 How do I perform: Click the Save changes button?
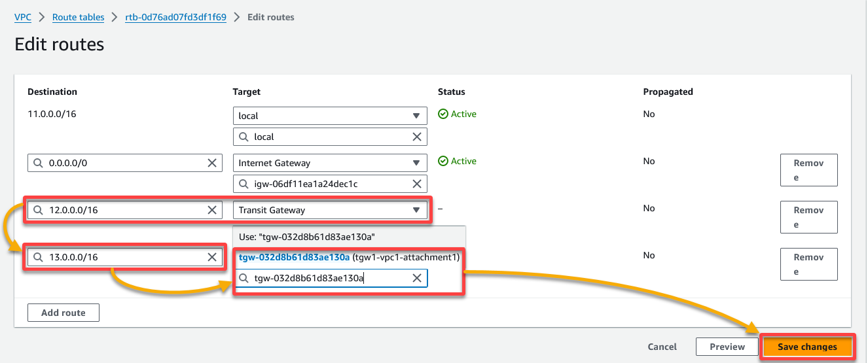(x=807, y=347)
